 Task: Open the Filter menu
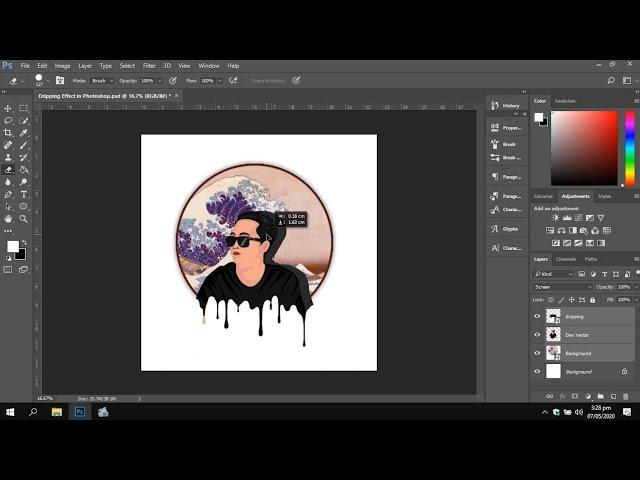tap(149, 66)
